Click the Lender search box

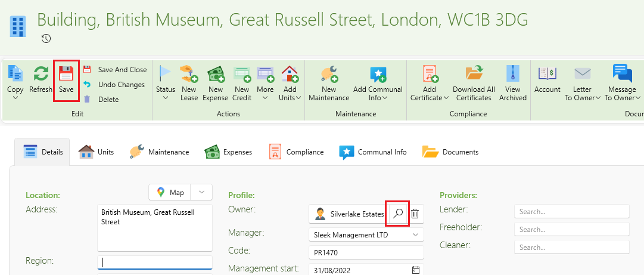pyautogui.click(x=572, y=211)
